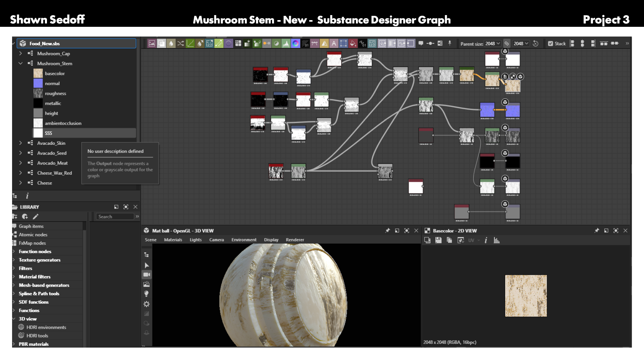The image size is (644, 362).
Task: Open the Materials menu in 3D view
Action: [173, 240]
